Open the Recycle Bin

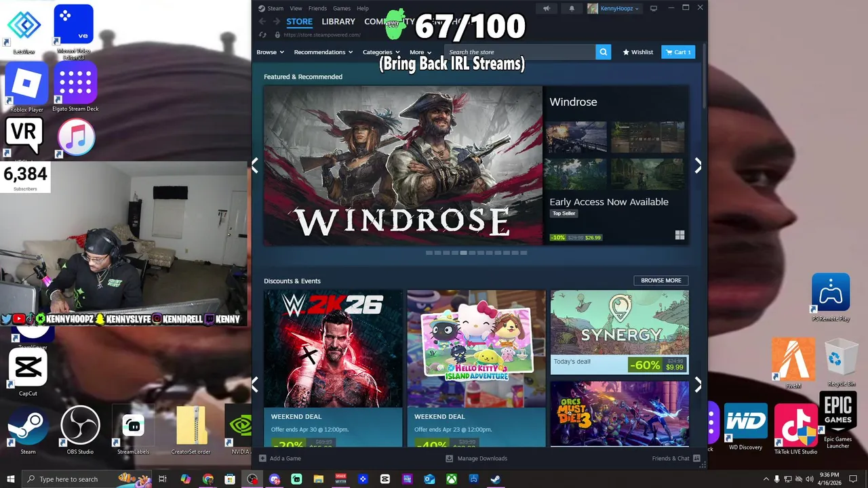[842, 363]
